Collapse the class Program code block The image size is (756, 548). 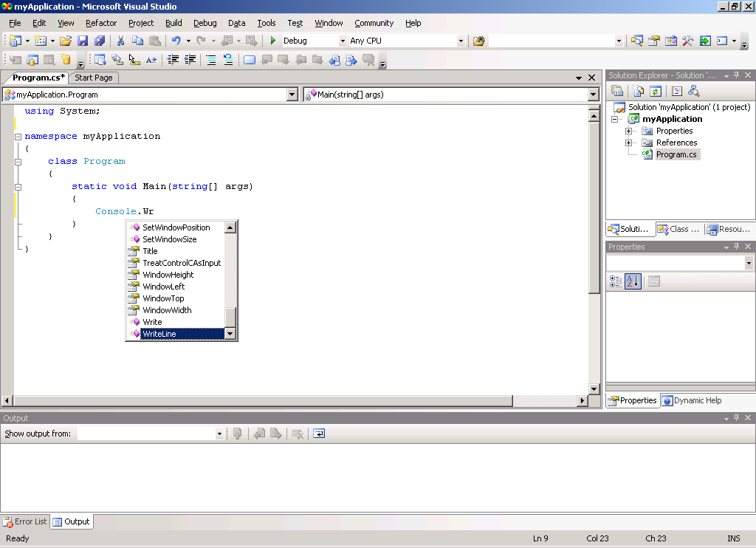click(18, 162)
